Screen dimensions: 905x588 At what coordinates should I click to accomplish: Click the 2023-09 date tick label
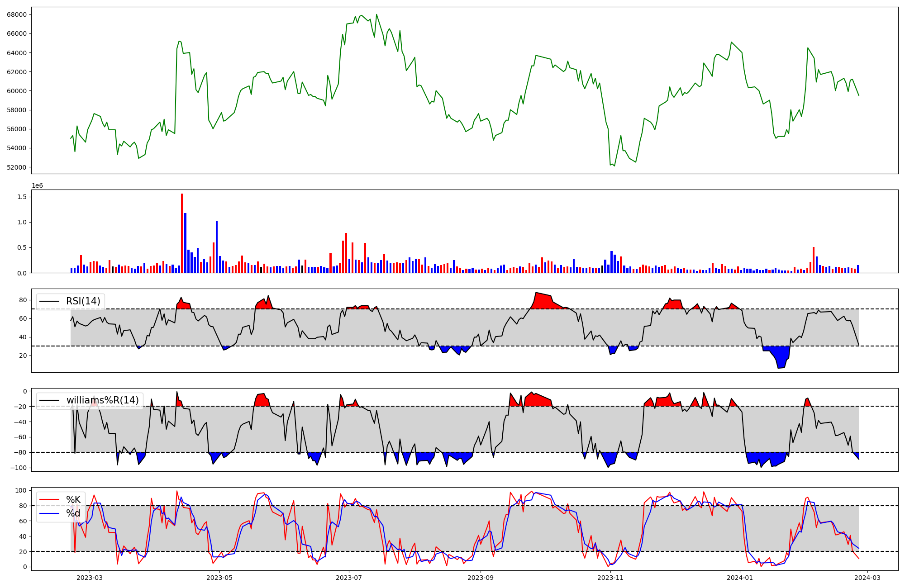[x=481, y=578]
